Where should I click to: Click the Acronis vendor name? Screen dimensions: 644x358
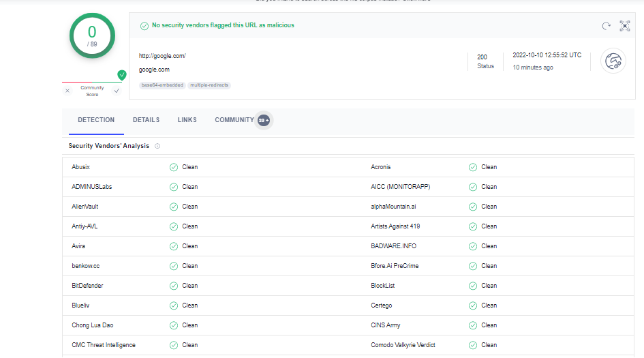pyautogui.click(x=381, y=167)
